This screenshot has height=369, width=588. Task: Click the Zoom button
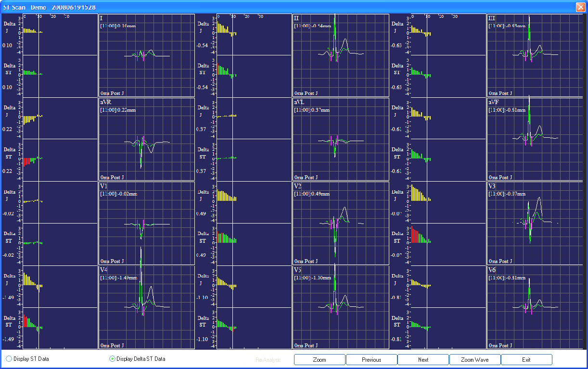[x=320, y=360]
